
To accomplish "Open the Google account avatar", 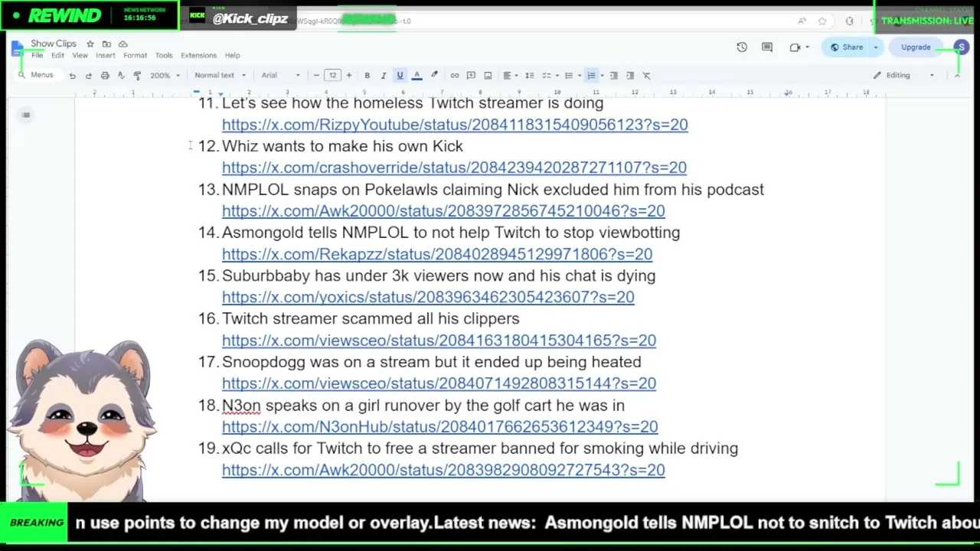I will 960,47.
